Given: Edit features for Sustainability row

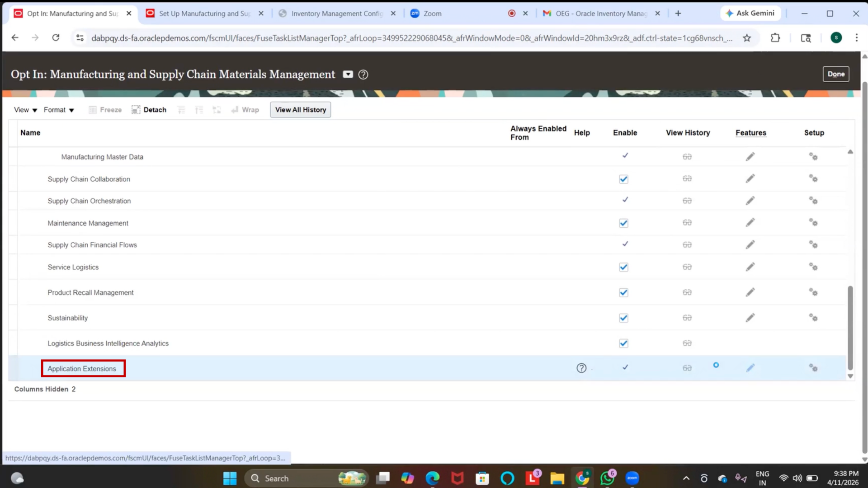Looking at the screenshot, I should pyautogui.click(x=750, y=318).
